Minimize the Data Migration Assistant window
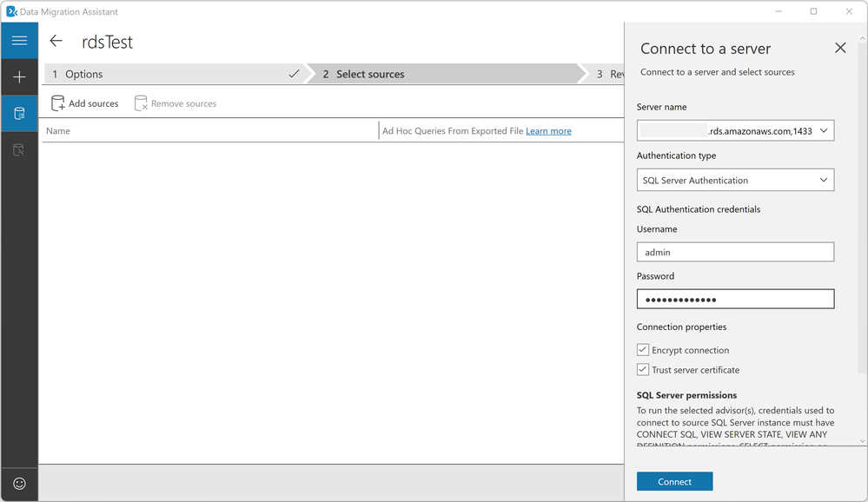868x502 pixels. 779,11
